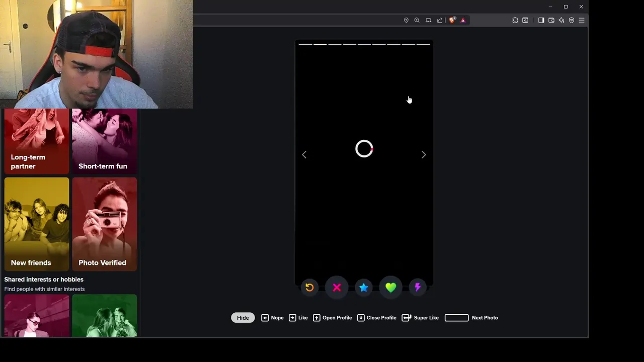Open the Brave VPN shield icon
Viewport: 644px width, 362px height.
click(x=572, y=20)
